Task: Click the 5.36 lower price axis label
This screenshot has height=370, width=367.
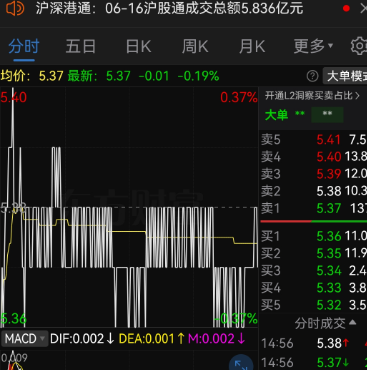Action: 13,319
